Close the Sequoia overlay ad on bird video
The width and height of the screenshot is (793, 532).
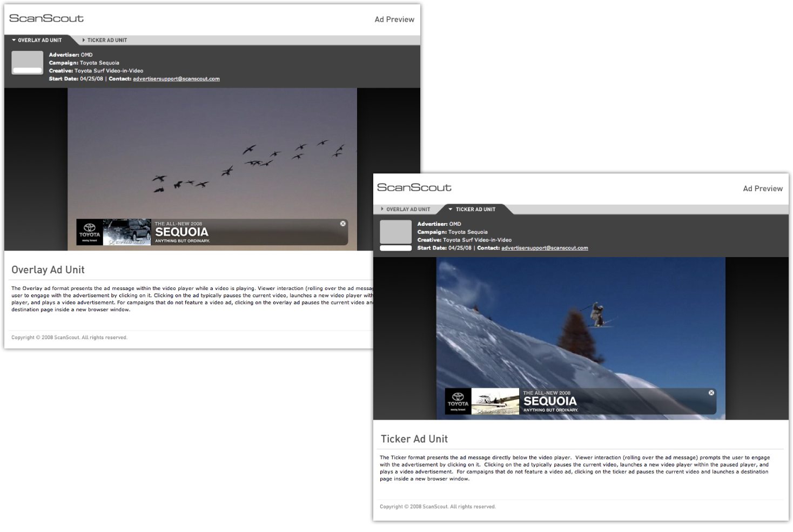point(342,224)
